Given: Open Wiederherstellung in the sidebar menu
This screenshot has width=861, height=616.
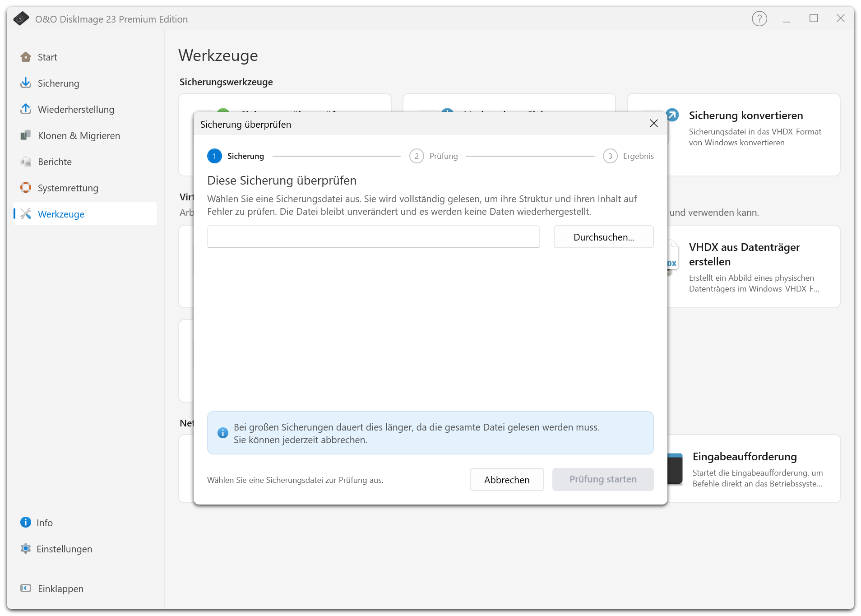Looking at the screenshot, I should (85, 109).
